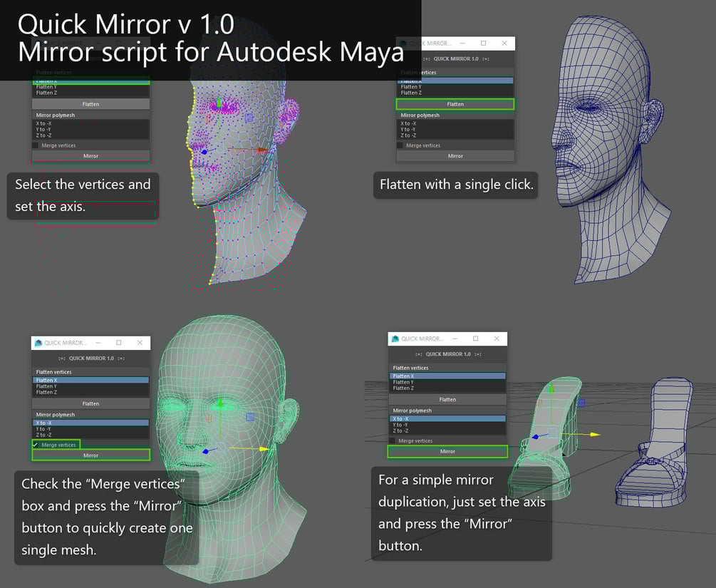Pick Z to -Z in 'Flatten with a single click' window

455,135
